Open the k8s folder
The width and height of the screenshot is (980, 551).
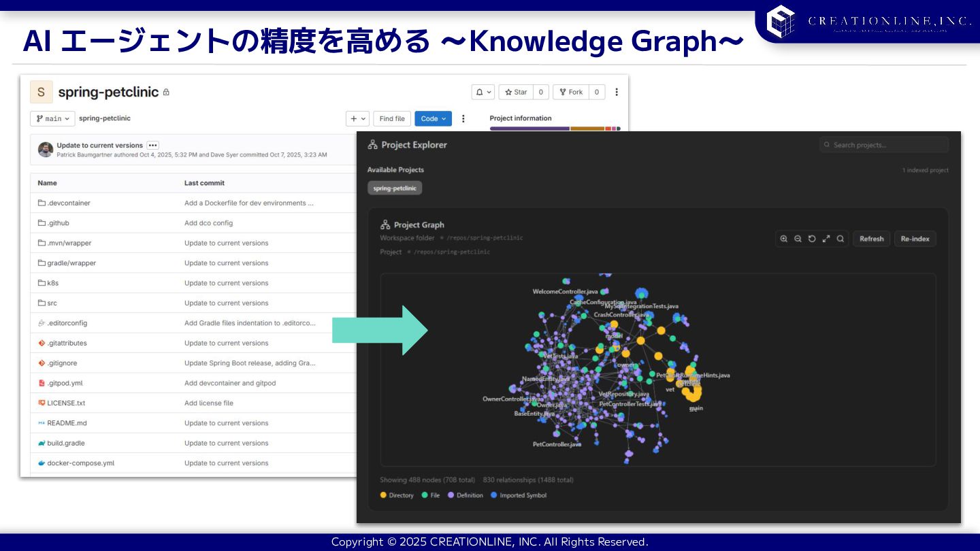pos(52,283)
